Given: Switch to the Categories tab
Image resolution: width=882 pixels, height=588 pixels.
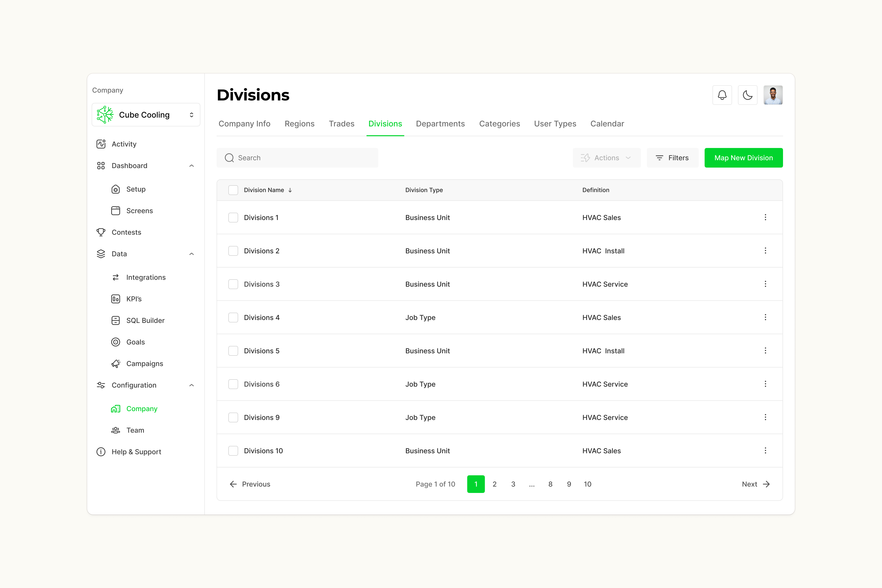Looking at the screenshot, I should click(500, 124).
